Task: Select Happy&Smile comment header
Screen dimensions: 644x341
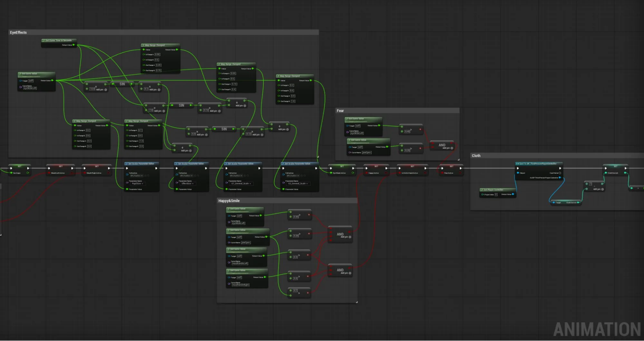Action: [x=287, y=201]
